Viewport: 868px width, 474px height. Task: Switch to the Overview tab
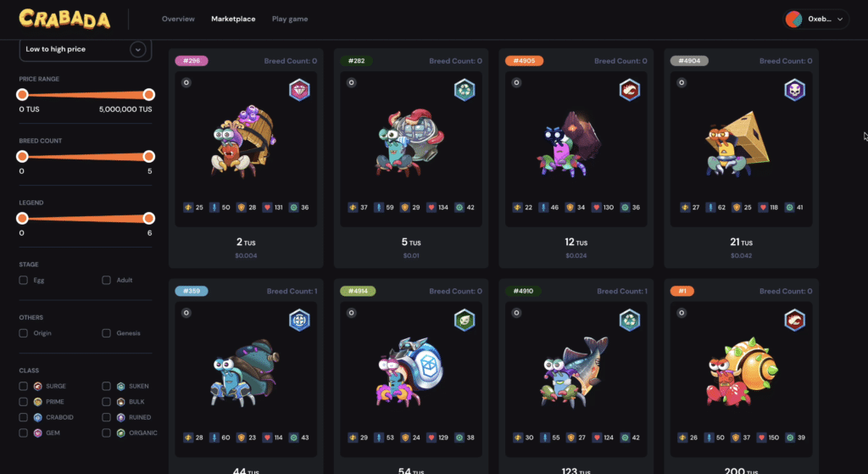click(x=178, y=19)
